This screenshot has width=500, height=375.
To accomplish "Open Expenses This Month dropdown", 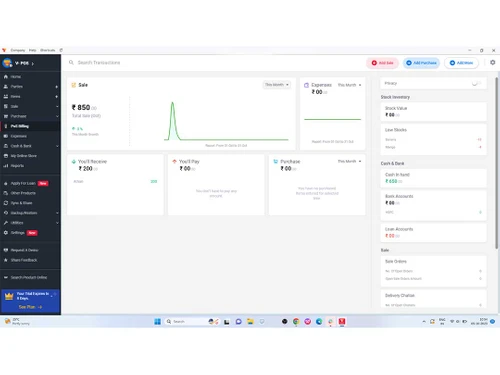I will tap(349, 85).
